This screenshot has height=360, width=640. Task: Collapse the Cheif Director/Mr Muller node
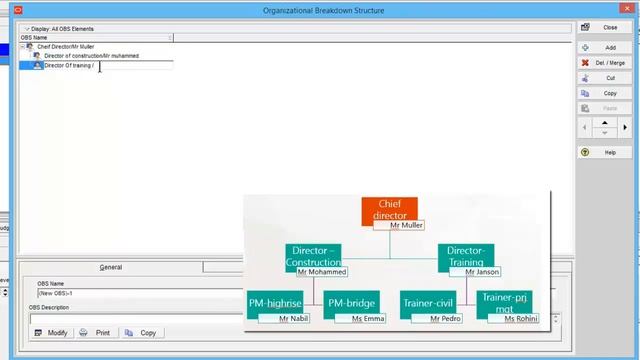tap(22, 47)
